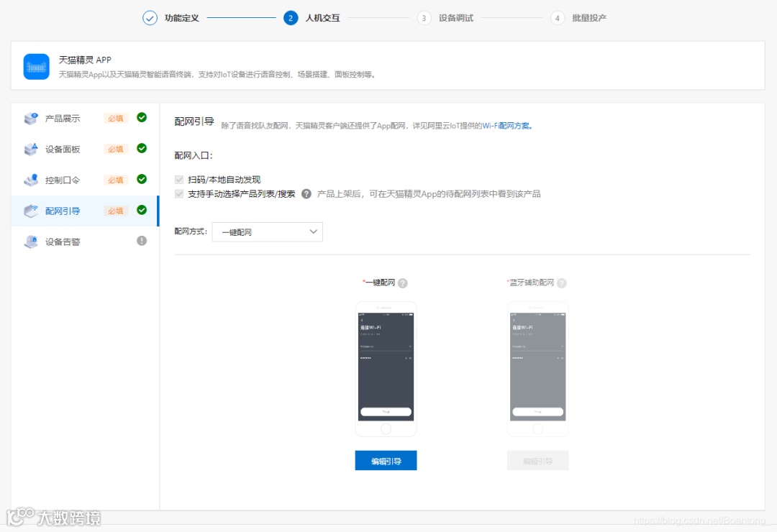Click help icon beside 蓝牙辅助配网 heading
The width and height of the screenshot is (777, 532).
coord(561,283)
